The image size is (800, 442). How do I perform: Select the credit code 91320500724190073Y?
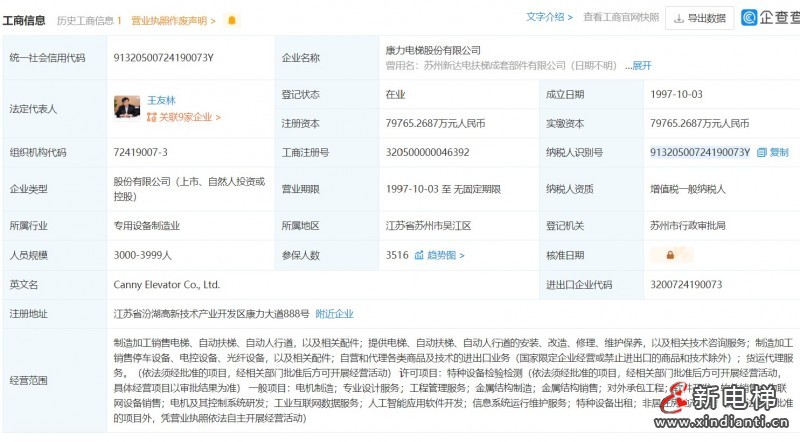click(163, 57)
